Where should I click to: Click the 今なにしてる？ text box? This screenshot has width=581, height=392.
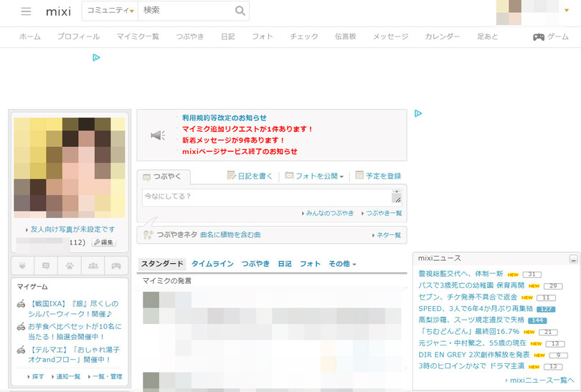coord(267,197)
